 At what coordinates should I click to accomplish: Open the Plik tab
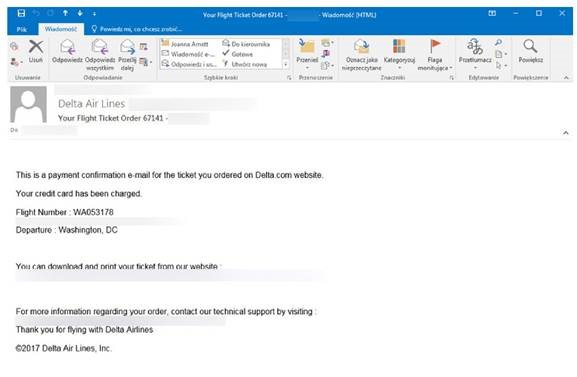(22, 29)
